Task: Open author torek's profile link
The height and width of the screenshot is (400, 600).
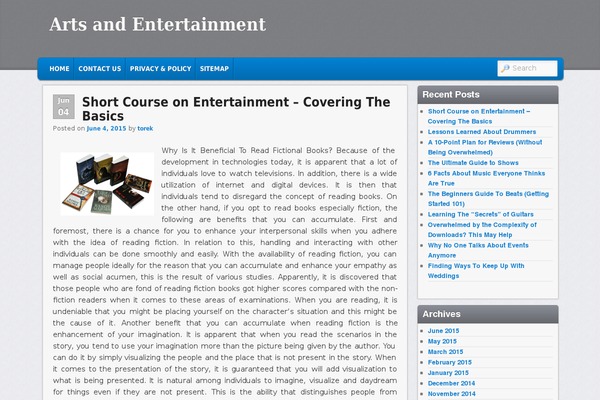Action: (x=145, y=129)
